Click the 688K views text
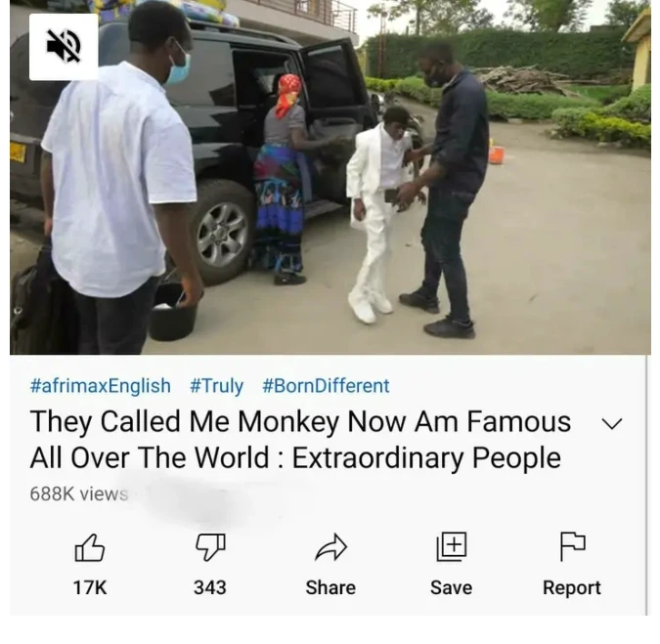 point(79,494)
